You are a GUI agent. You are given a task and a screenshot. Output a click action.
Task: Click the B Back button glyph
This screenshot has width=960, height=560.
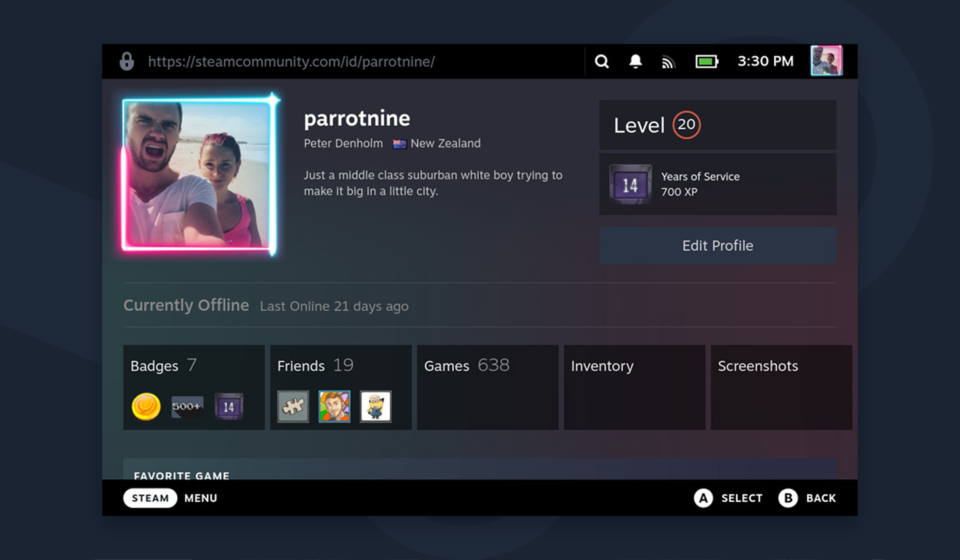point(788,498)
